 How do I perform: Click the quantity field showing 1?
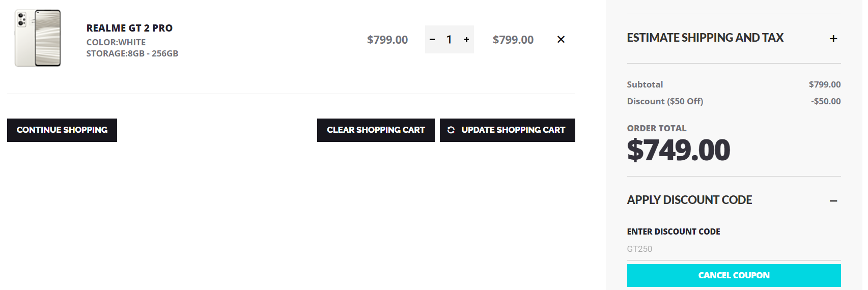449,40
